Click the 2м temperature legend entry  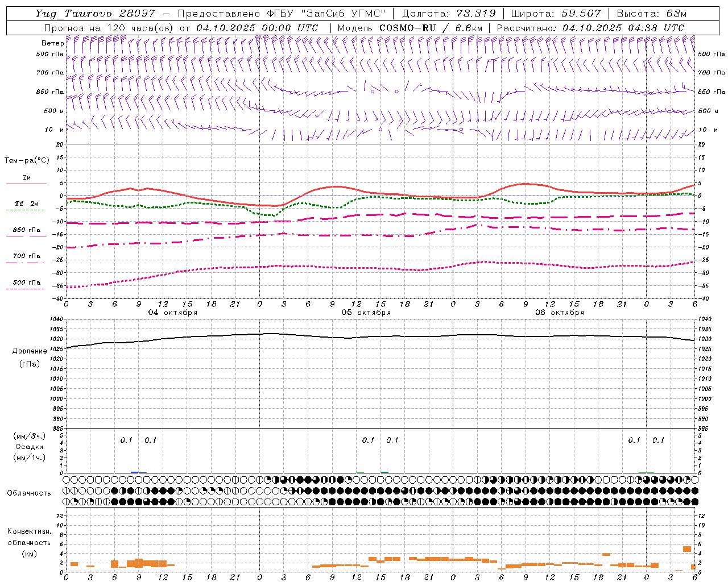tap(27, 178)
